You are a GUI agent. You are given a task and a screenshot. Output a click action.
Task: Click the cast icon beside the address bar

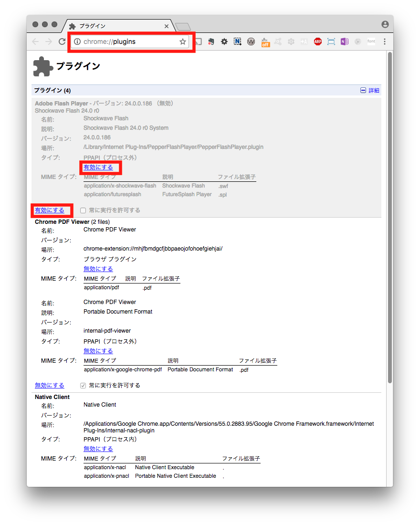tap(199, 42)
